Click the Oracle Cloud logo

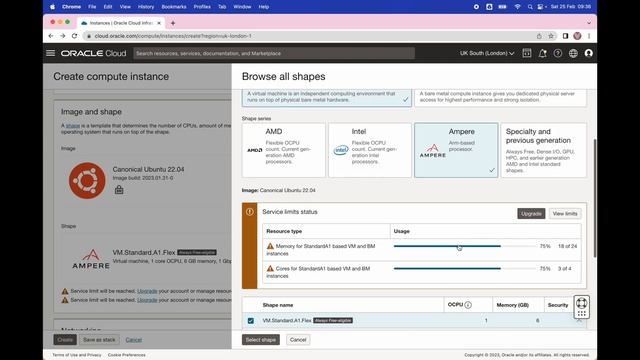point(93,53)
